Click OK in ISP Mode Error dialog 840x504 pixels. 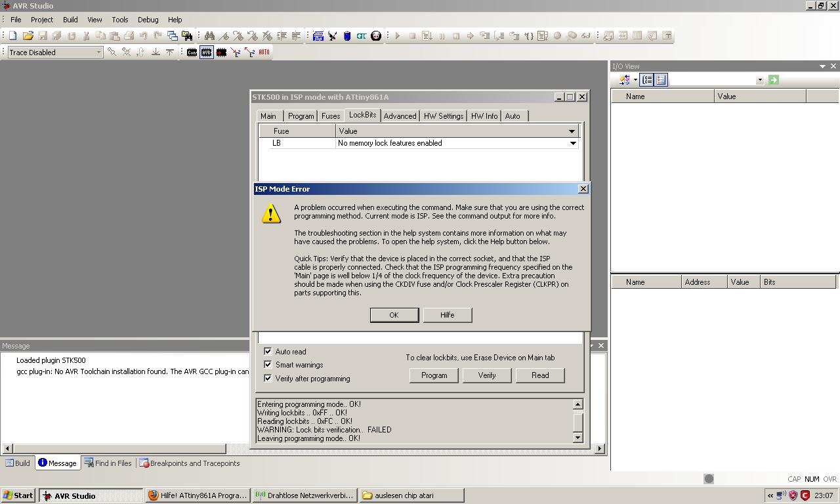394,315
